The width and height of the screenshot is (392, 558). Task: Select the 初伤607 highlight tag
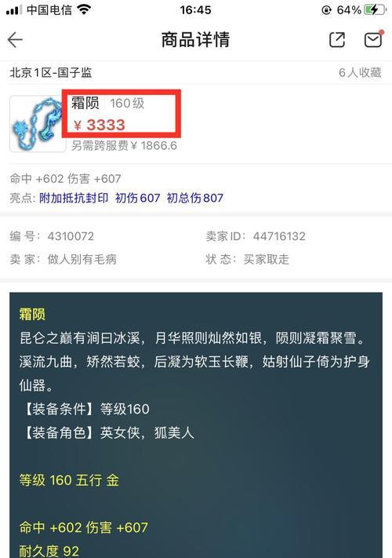point(138,198)
